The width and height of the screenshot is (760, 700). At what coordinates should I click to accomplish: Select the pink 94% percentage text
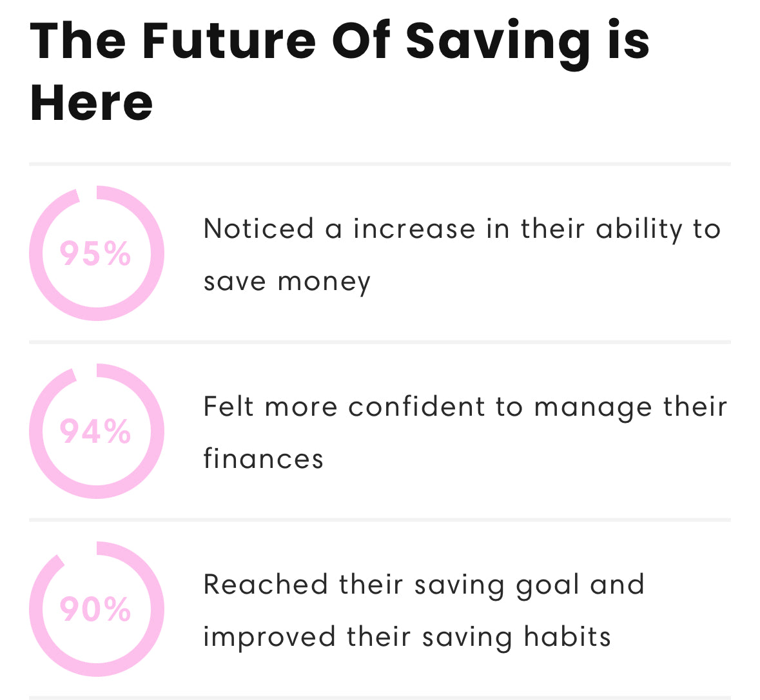point(95,431)
